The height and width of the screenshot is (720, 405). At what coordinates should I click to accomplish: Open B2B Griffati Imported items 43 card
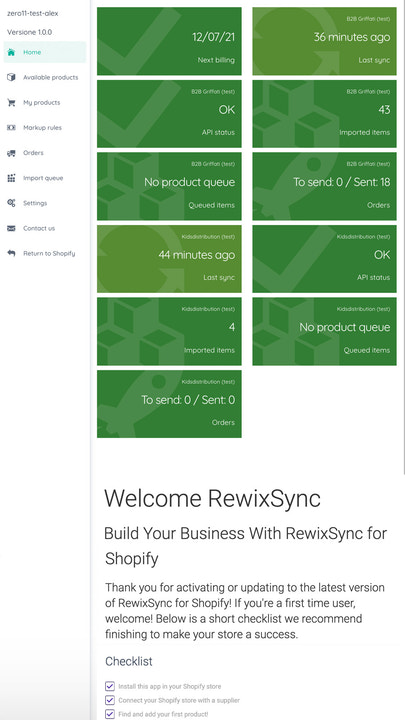coord(324,114)
